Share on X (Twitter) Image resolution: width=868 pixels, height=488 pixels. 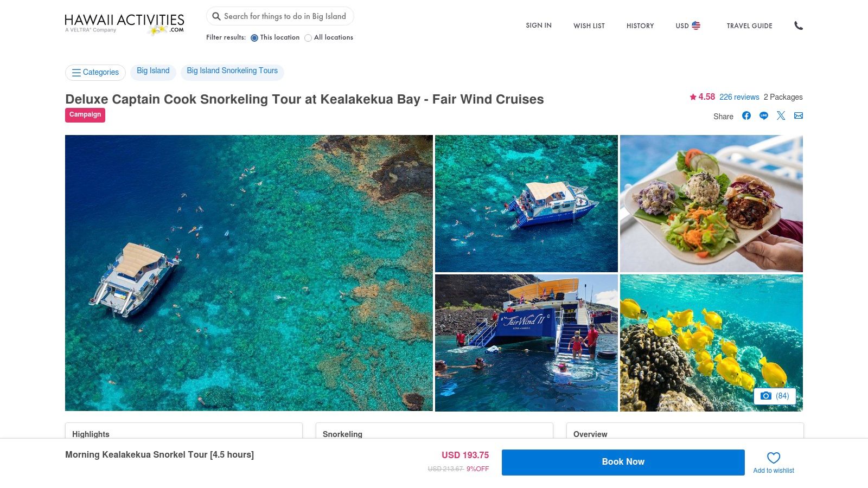pos(781,115)
